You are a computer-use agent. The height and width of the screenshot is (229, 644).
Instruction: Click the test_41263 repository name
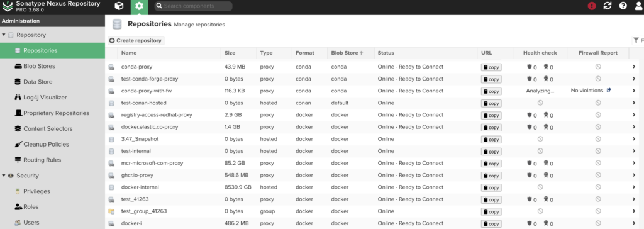pos(135,199)
